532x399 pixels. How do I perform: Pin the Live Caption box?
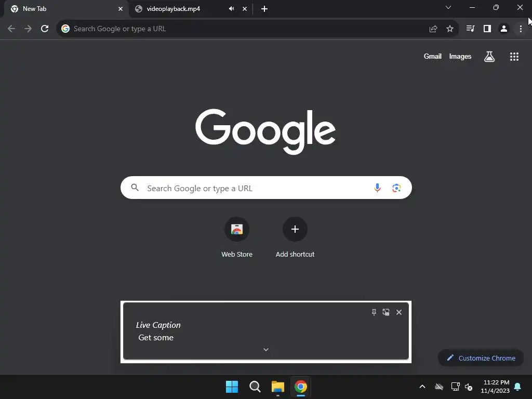[x=374, y=312]
